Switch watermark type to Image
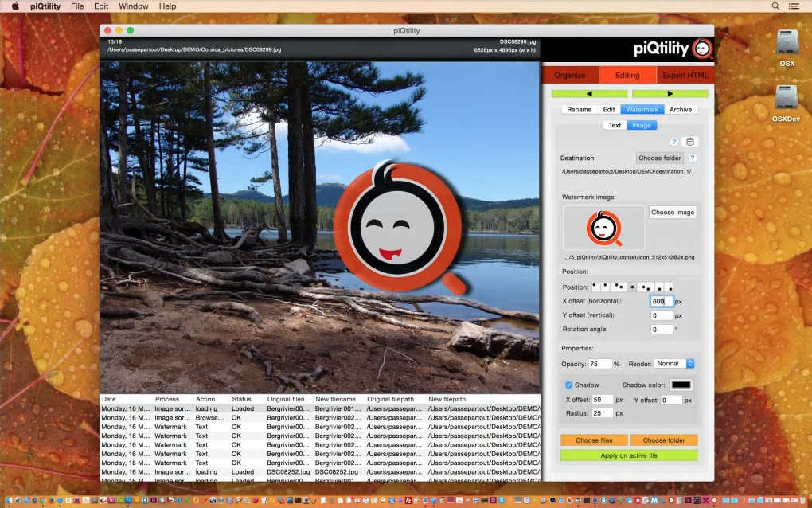The width and height of the screenshot is (812, 508). click(x=642, y=125)
